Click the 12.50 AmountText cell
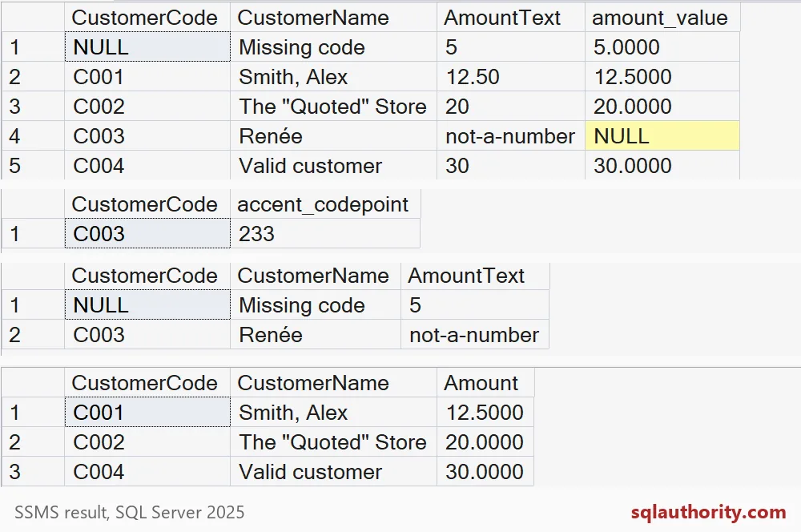The width and height of the screenshot is (801, 532). (511, 77)
